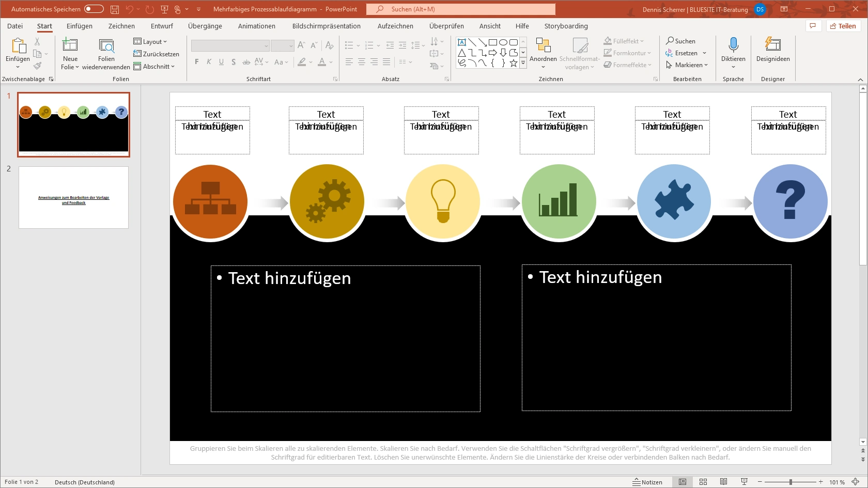Start slideshow icon in status bar
Viewport: 868px width, 488px height.
click(x=744, y=482)
